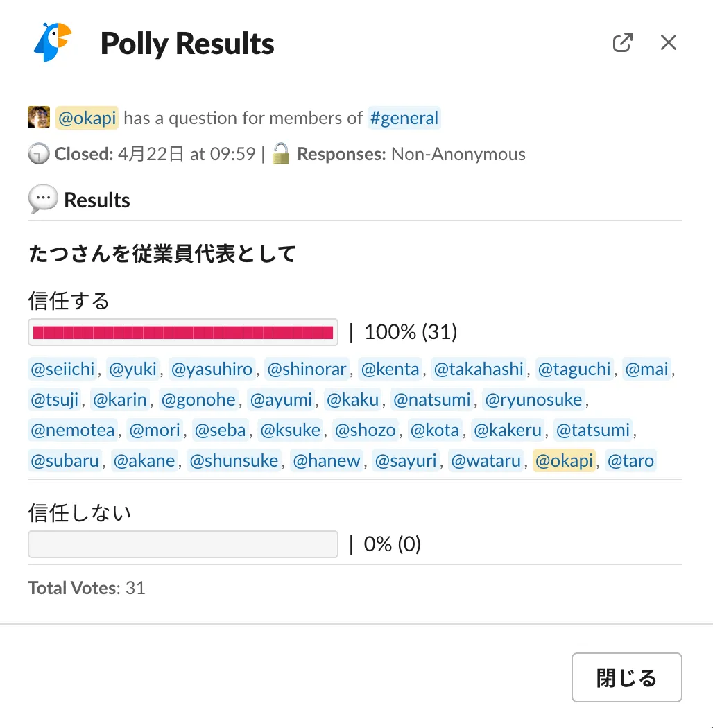
Task: Open Polly results in external window
Action: pyautogui.click(x=623, y=42)
